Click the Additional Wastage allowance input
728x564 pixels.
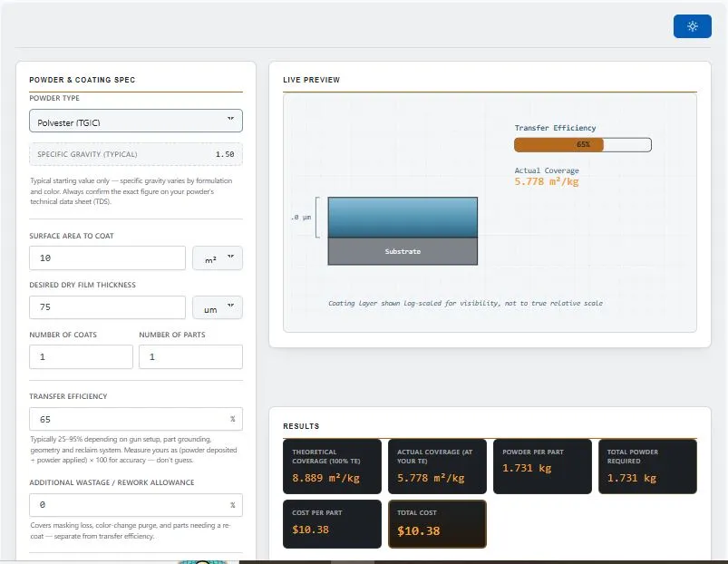click(x=136, y=505)
